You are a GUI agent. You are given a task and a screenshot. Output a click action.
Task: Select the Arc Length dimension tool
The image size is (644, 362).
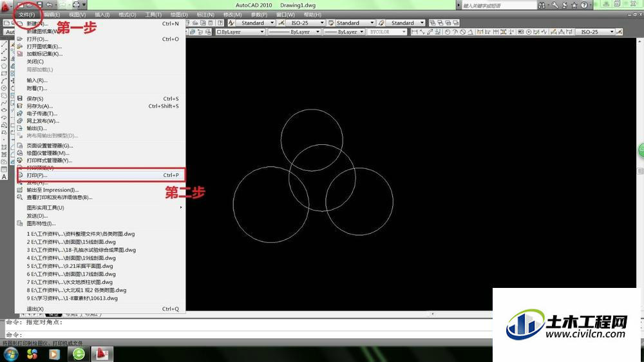[430, 32]
